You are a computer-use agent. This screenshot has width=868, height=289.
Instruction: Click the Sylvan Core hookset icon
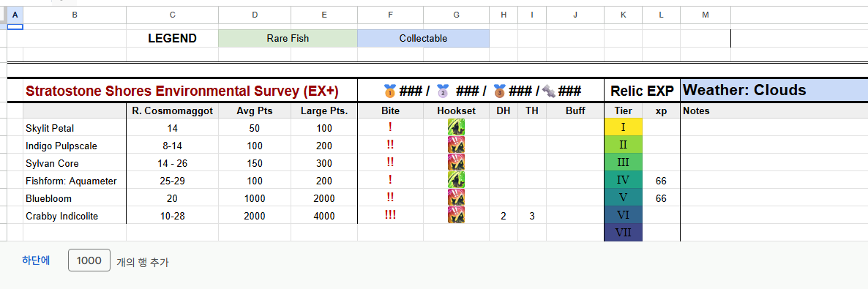coord(456,162)
